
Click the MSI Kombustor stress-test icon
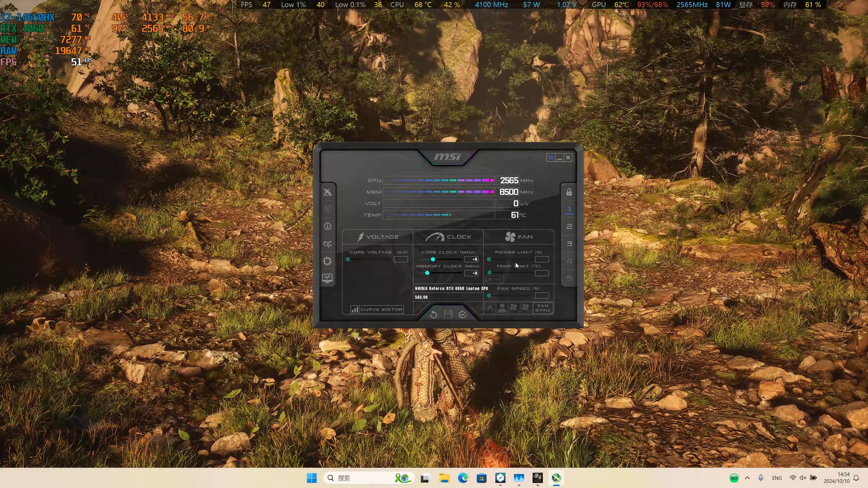[x=327, y=209]
